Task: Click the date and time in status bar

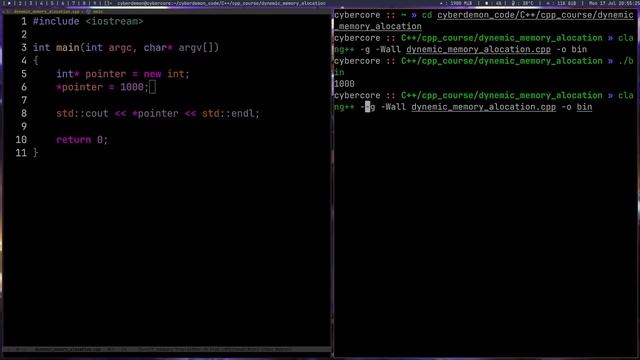Action: 614,3
